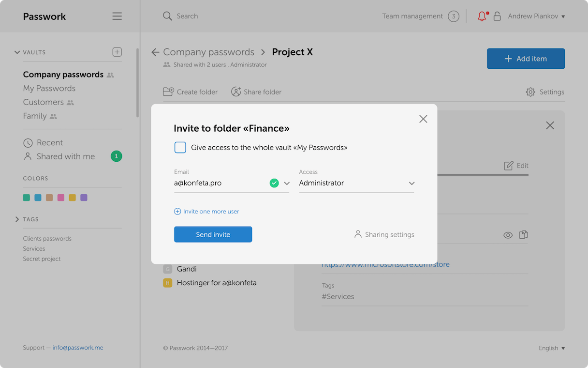The height and width of the screenshot is (368, 588).
Task: Open the Settings gear icon
Action: coord(530,92)
